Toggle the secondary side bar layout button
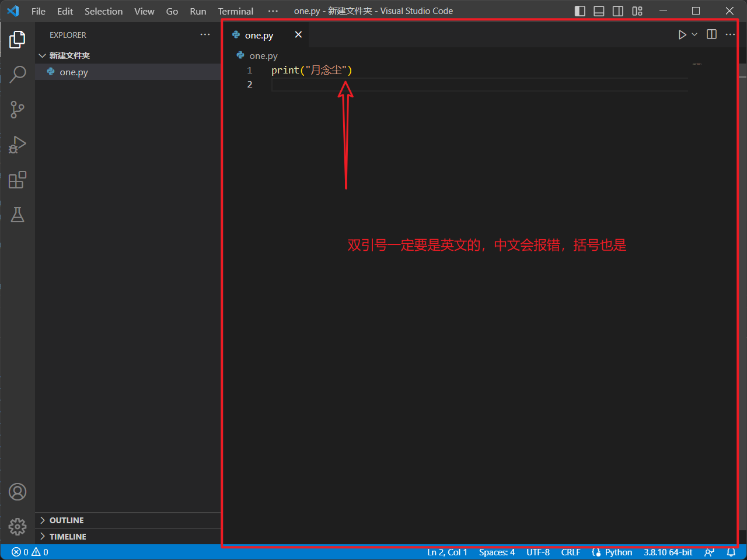The height and width of the screenshot is (560, 747). pos(618,11)
